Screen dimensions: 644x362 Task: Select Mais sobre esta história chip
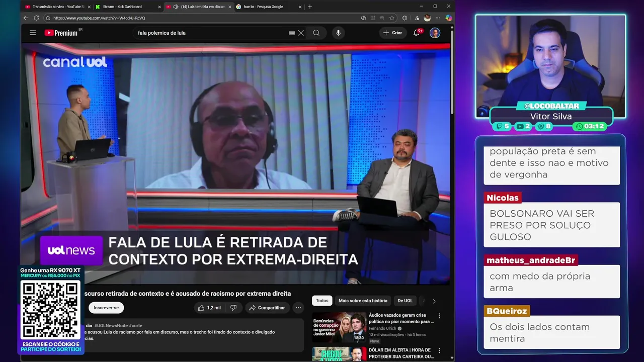coord(363,301)
